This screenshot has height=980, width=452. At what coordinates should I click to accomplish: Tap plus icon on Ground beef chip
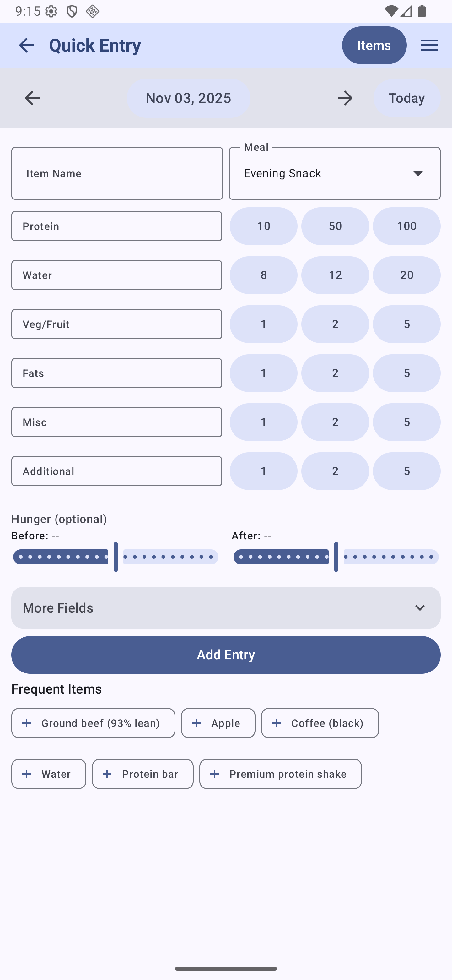pos(27,723)
